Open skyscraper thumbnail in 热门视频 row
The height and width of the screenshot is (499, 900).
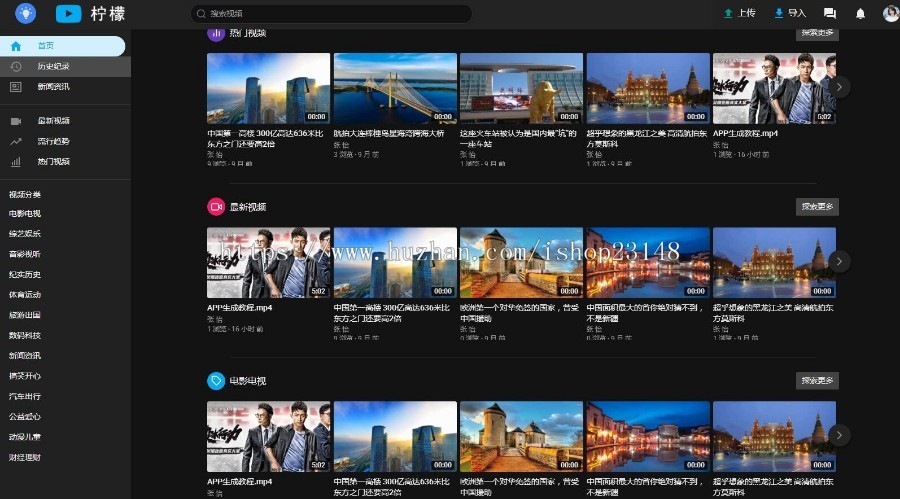(x=269, y=88)
